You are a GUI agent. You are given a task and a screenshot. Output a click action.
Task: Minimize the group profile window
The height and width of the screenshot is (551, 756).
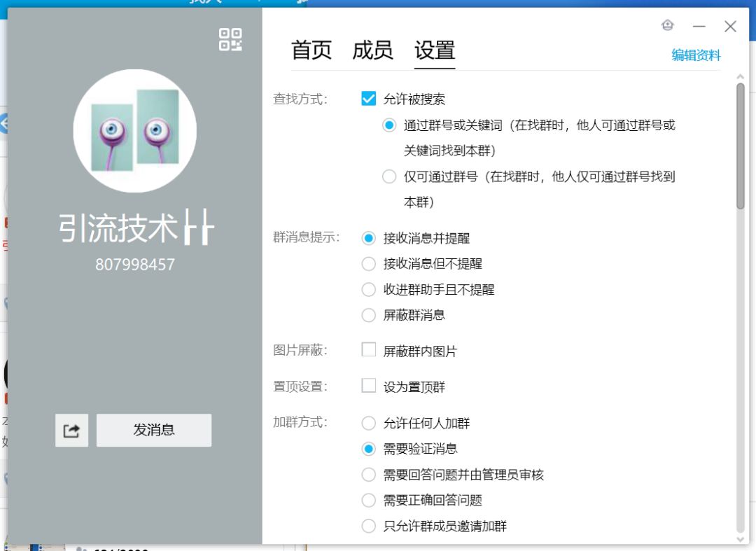[699, 26]
